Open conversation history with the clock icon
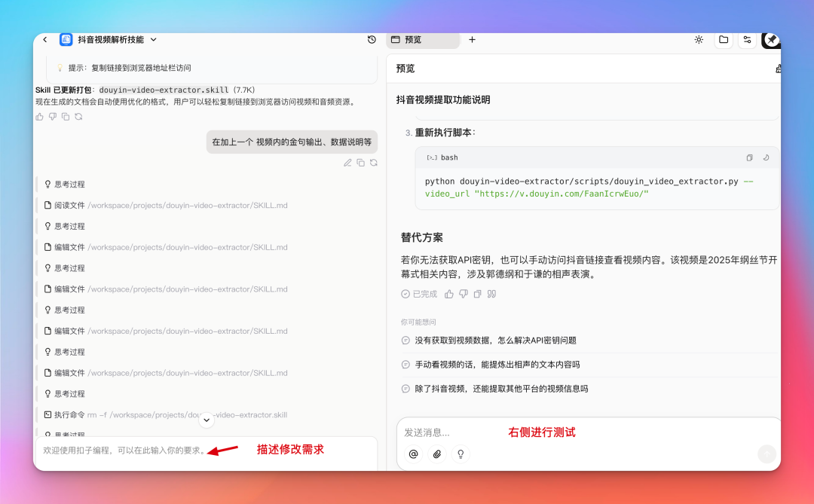Viewport: 814px width, 504px height. (x=372, y=39)
